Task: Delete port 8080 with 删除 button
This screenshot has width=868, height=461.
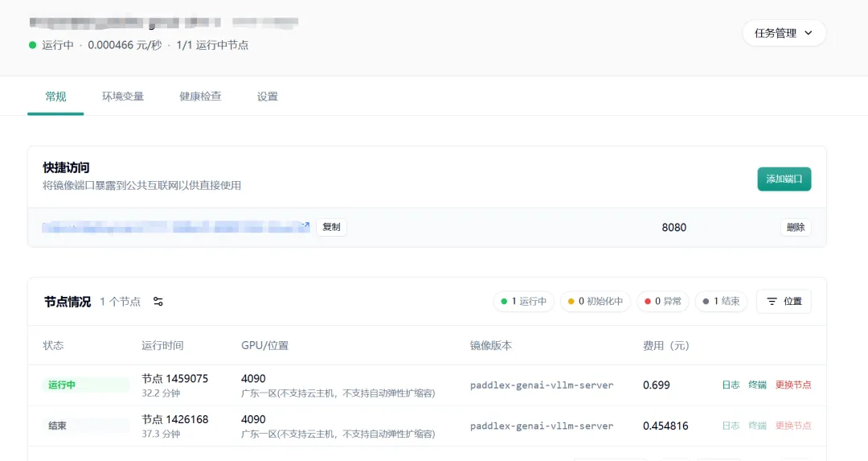Action: point(796,228)
